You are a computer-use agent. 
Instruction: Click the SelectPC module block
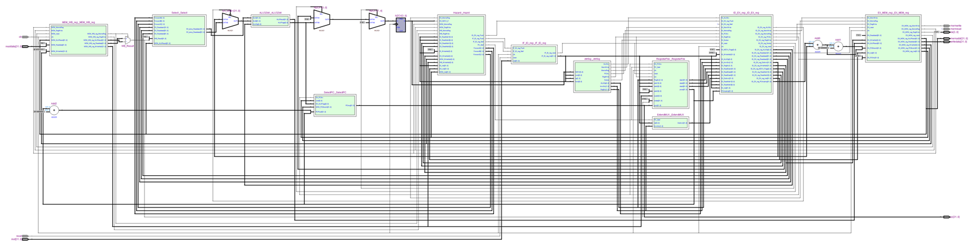click(335, 106)
